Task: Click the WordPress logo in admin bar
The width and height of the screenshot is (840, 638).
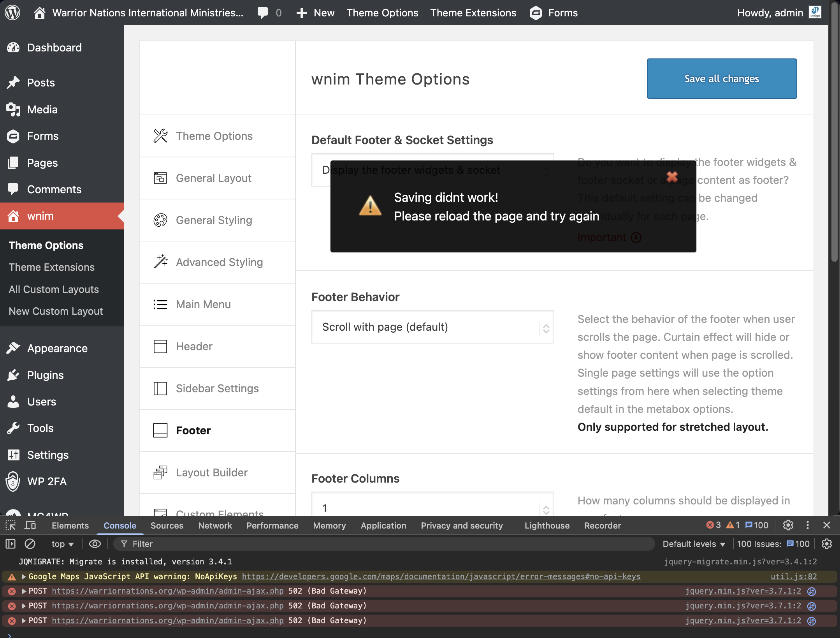Action: coord(12,12)
